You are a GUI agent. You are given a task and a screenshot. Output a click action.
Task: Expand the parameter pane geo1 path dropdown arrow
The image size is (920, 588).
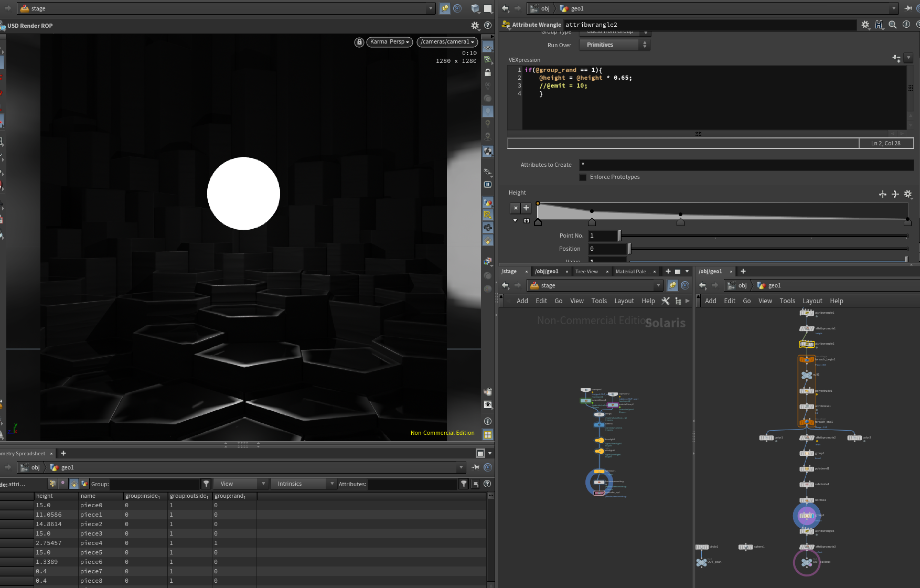tap(894, 8)
